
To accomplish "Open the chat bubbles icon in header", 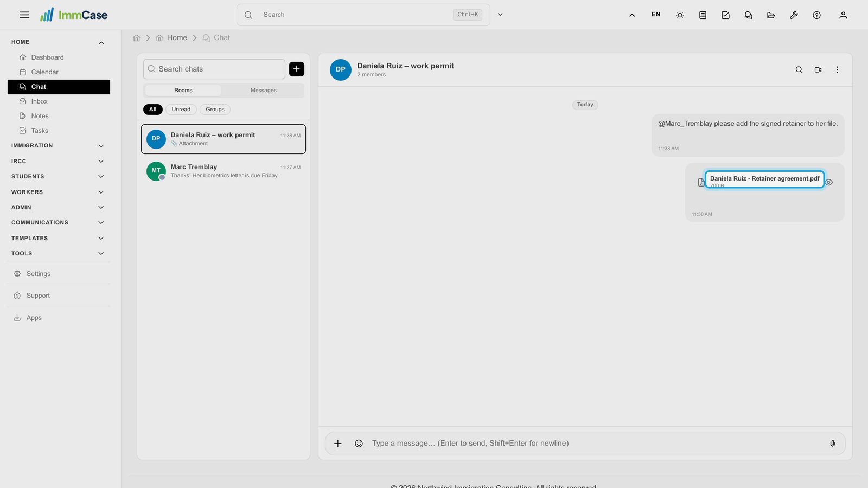I will click(748, 15).
